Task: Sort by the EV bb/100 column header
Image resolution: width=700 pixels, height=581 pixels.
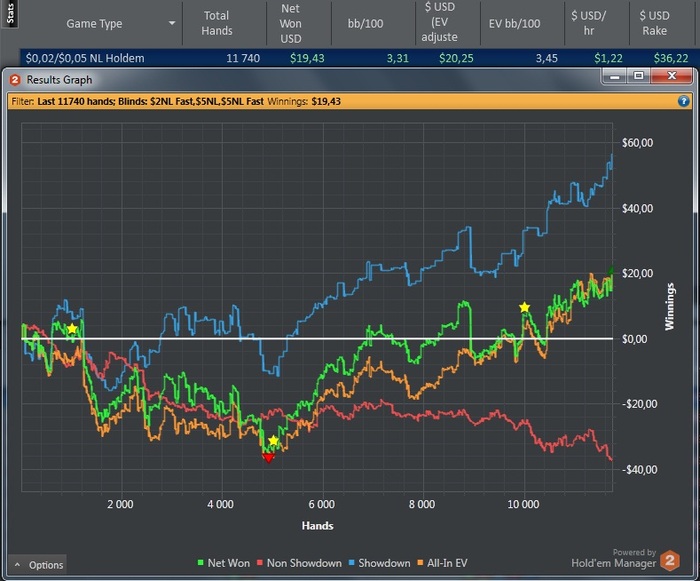Action: pos(514,24)
